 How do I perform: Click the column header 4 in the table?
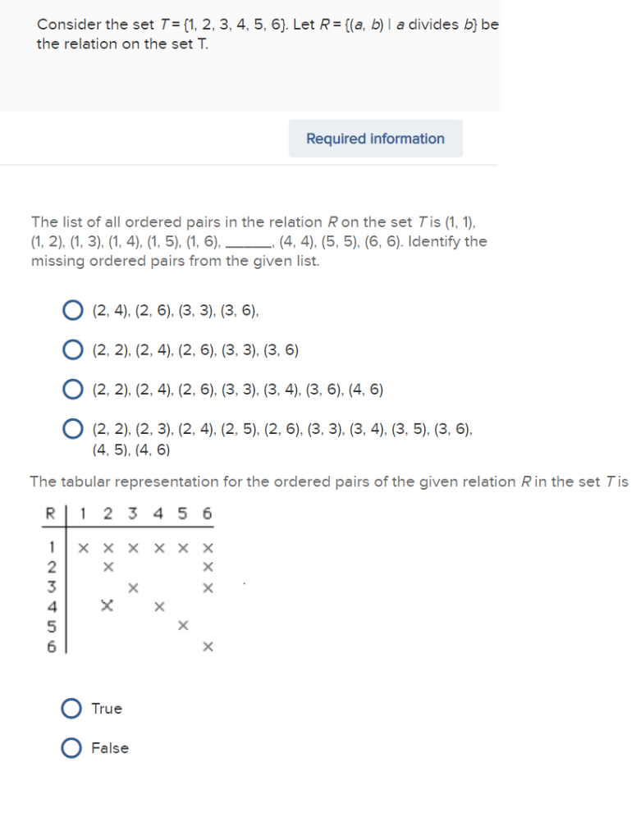click(158, 514)
